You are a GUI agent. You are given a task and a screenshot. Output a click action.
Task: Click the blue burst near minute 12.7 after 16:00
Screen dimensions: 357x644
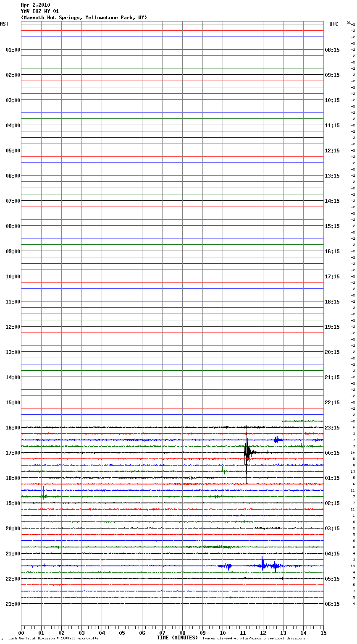pos(277,440)
